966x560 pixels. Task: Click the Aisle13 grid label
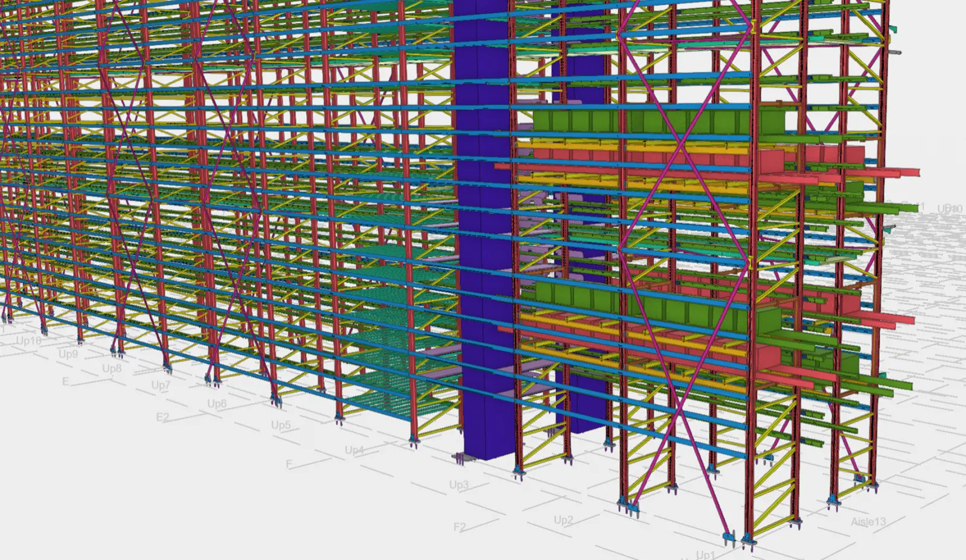pyautogui.click(x=868, y=522)
